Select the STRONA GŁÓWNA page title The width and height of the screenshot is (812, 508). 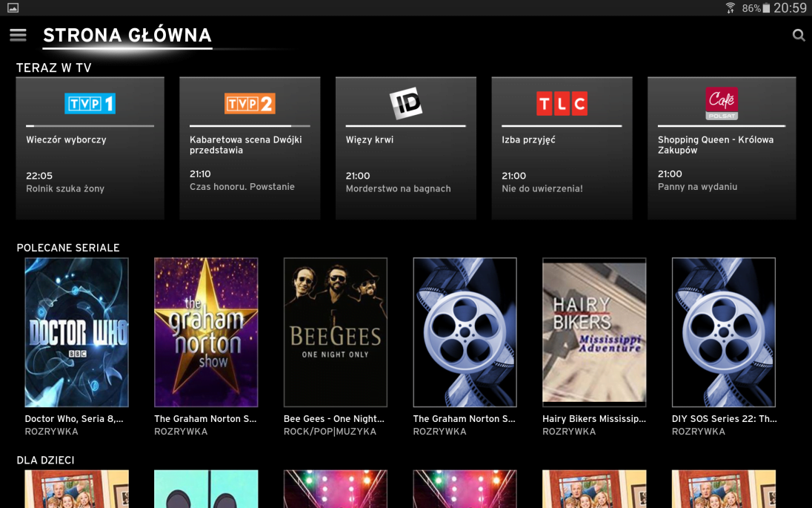coord(127,36)
